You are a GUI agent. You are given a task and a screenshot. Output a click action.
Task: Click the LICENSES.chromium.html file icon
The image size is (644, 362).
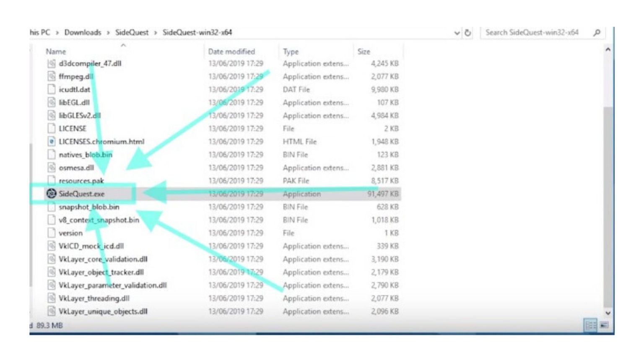pos(51,142)
